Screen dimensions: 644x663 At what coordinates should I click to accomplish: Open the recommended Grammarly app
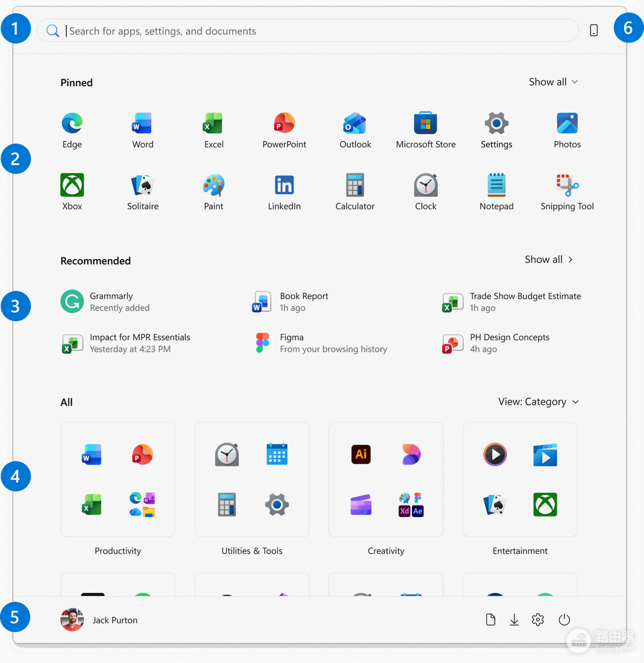click(105, 302)
